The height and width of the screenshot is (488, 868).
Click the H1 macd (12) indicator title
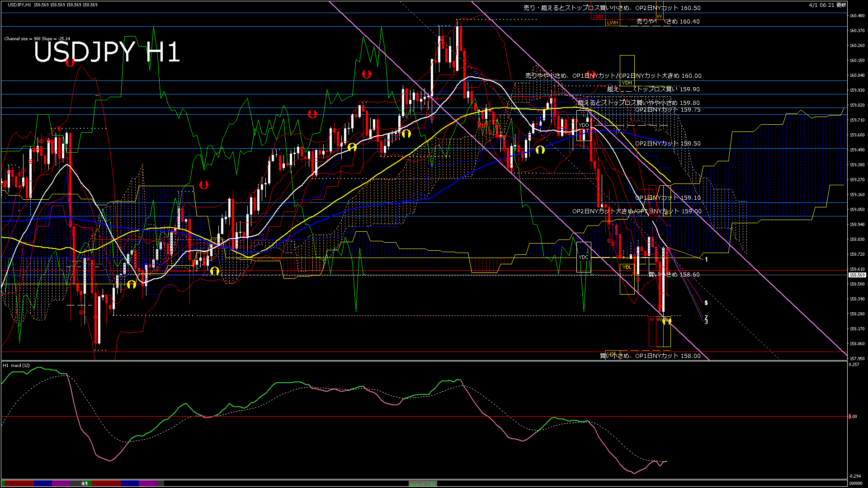(x=16, y=365)
